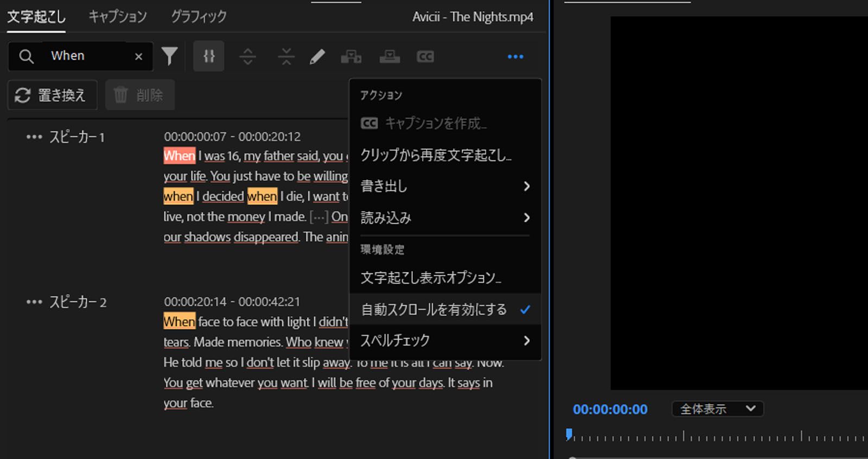The width and height of the screenshot is (868, 459).
Task: Click the 置き換え replace button
Action: (x=53, y=95)
